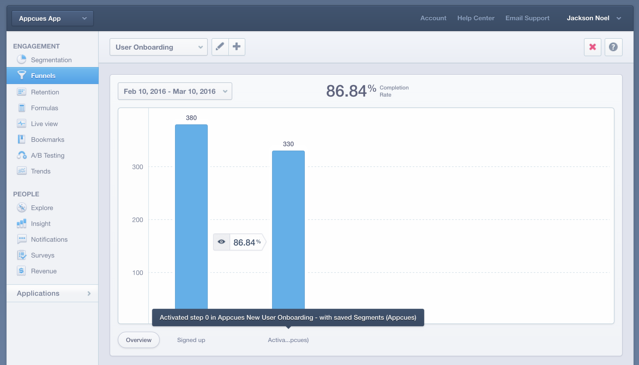Go to Trends in the sidebar
Screen dimensions: 639x365
coord(41,172)
